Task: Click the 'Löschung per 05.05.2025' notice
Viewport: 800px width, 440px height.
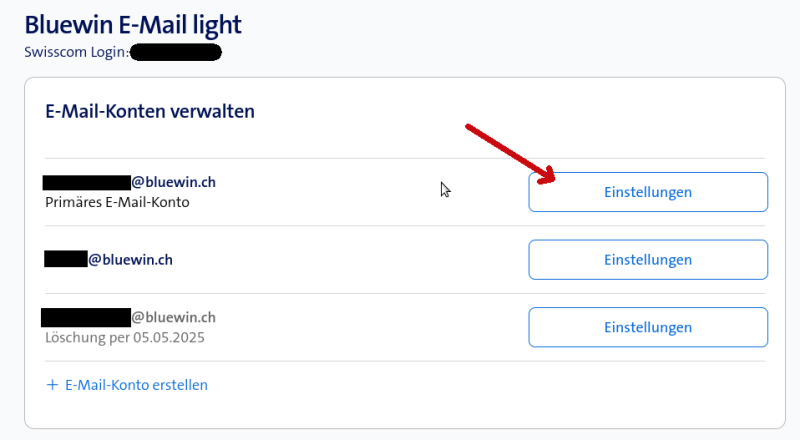Action: [125, 338]
